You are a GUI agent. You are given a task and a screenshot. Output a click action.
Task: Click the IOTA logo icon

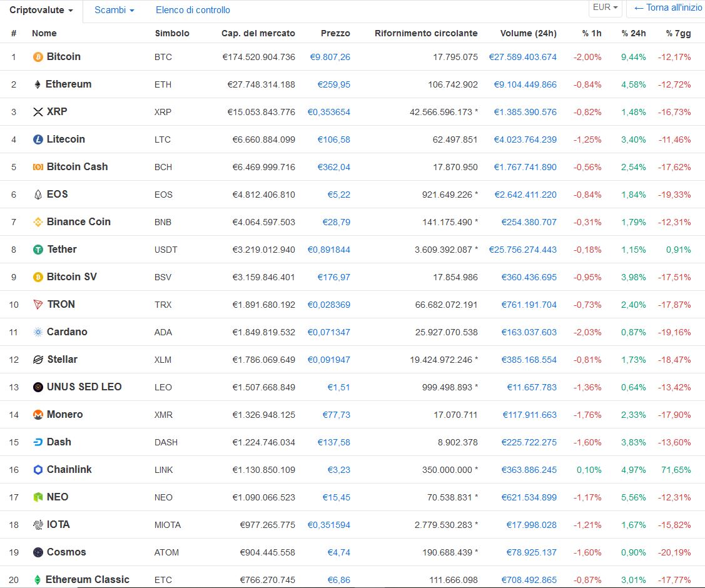[x=38, y=525]
